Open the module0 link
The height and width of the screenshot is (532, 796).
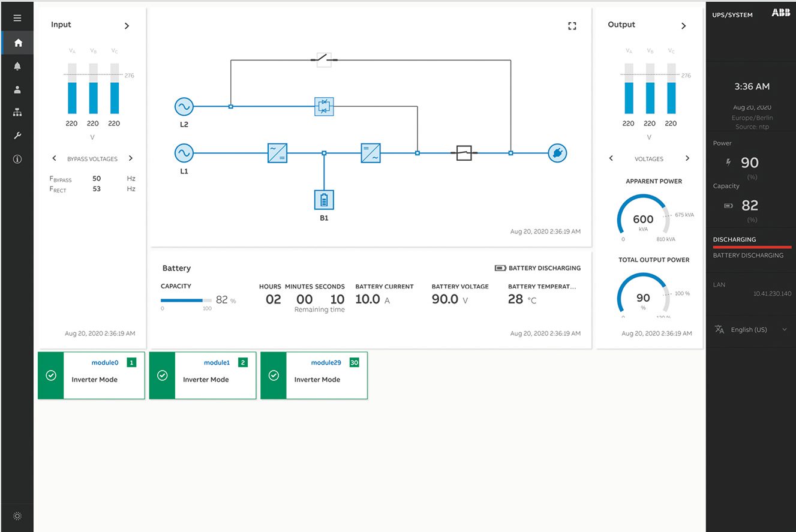(x=105, y=362)
